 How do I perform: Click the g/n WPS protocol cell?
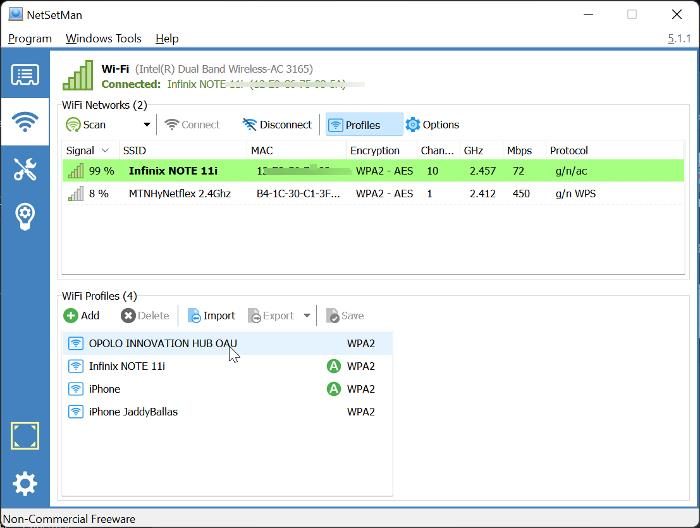(575, 193)
